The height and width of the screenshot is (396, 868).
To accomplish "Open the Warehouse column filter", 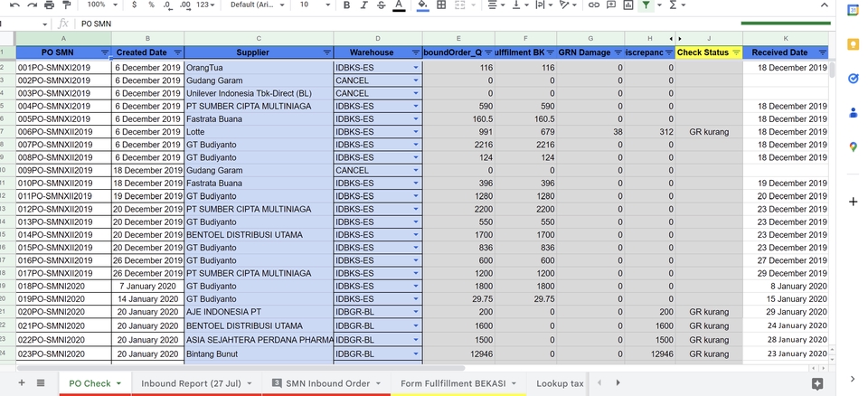I will tap(416, 52).
